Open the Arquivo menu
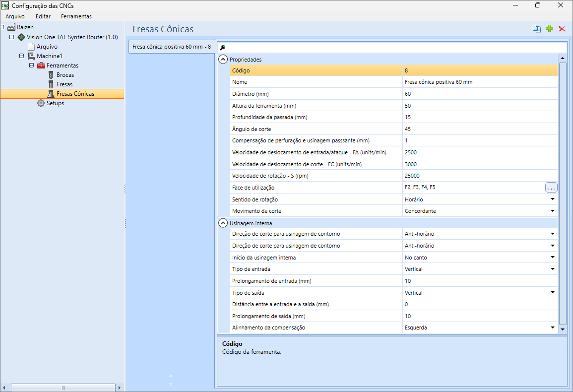This screenshot has height=392, width=573. click(15, 16)
